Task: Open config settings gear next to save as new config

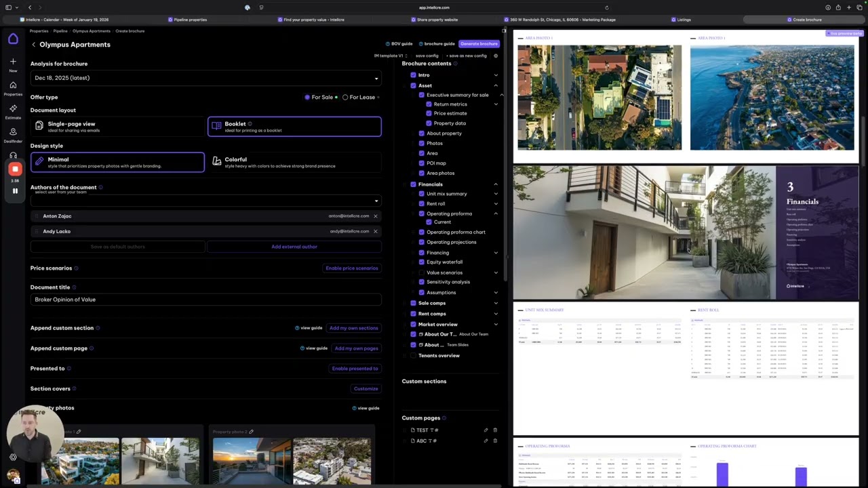Action: point(496,56)
